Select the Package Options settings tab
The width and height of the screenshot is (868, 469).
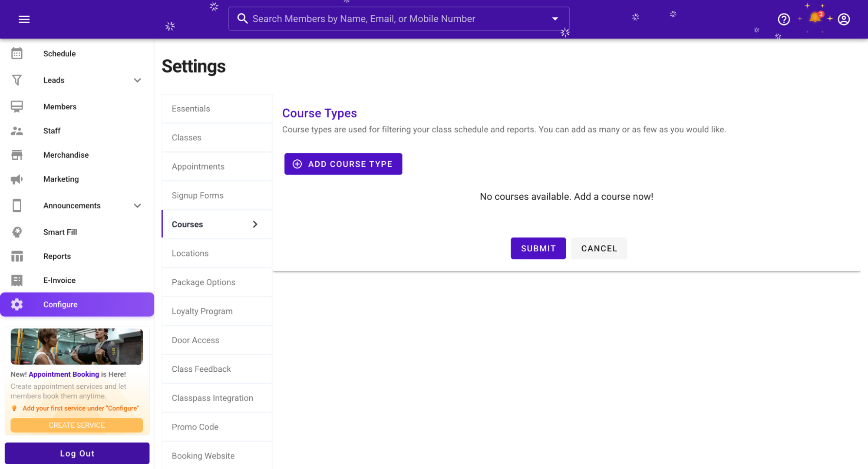pos(203,282)
